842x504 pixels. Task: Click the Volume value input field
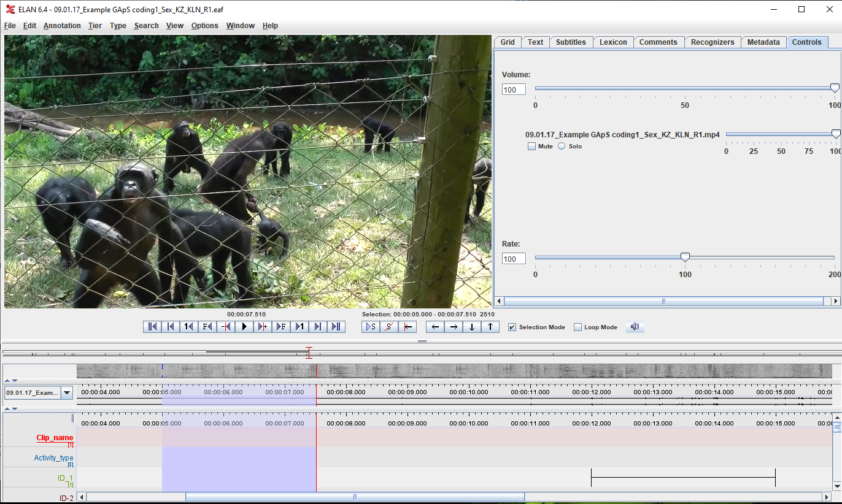514,90
